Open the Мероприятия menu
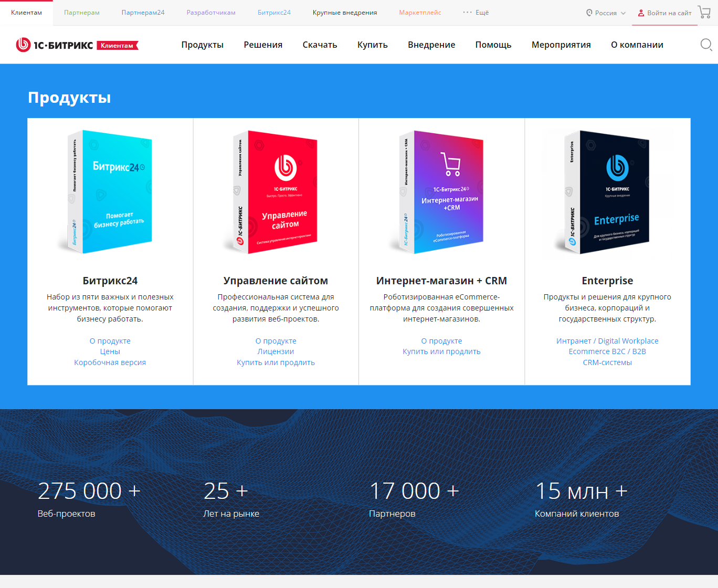This screenshot has height=588, width=718. coord(561,45)
